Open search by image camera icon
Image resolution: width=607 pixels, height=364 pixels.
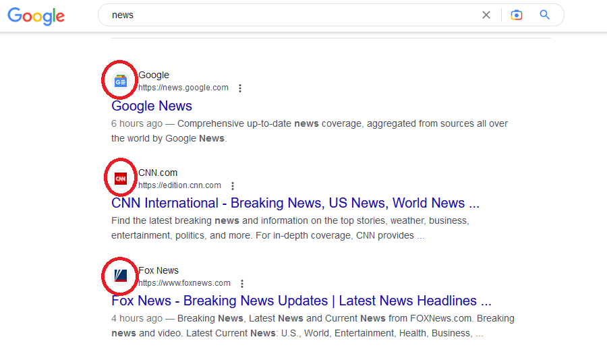click(x=517, y=15)
